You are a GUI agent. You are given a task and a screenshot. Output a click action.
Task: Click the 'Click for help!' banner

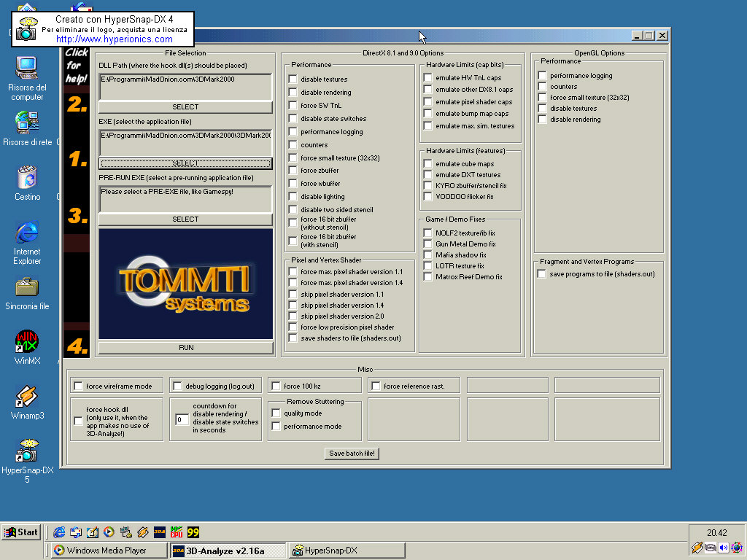point(76,66)
